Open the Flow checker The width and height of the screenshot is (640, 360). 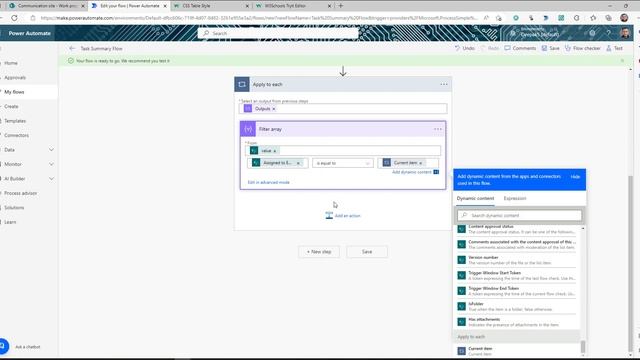582,48
